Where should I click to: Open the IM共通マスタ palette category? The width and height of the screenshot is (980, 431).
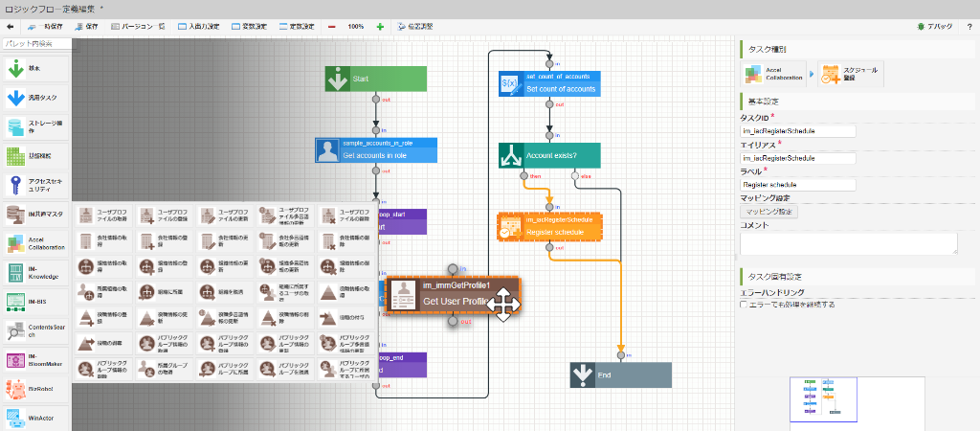click(x=35, y=214)
